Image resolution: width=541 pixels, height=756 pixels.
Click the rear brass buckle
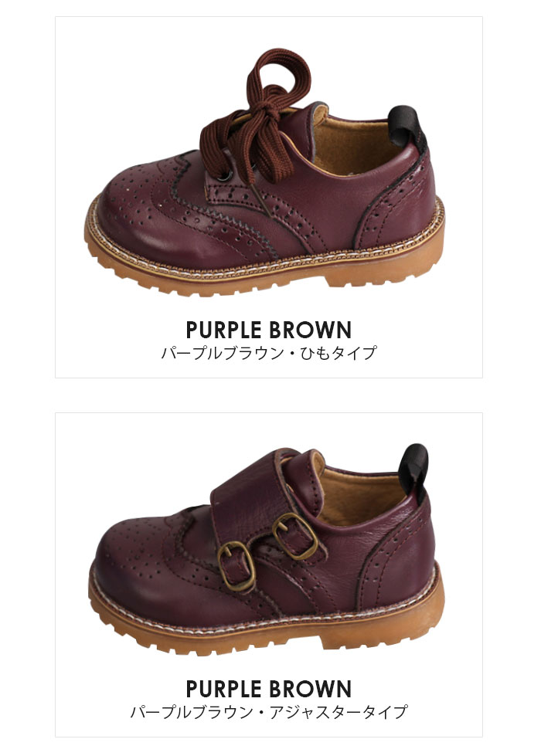[295, 536]
